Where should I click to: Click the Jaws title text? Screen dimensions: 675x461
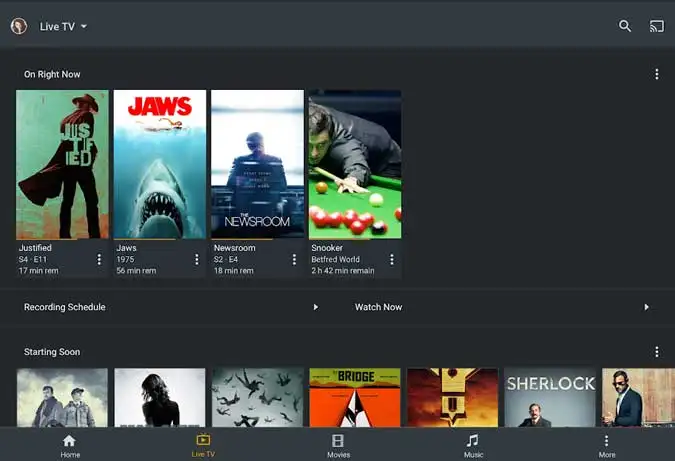(127, 248)
